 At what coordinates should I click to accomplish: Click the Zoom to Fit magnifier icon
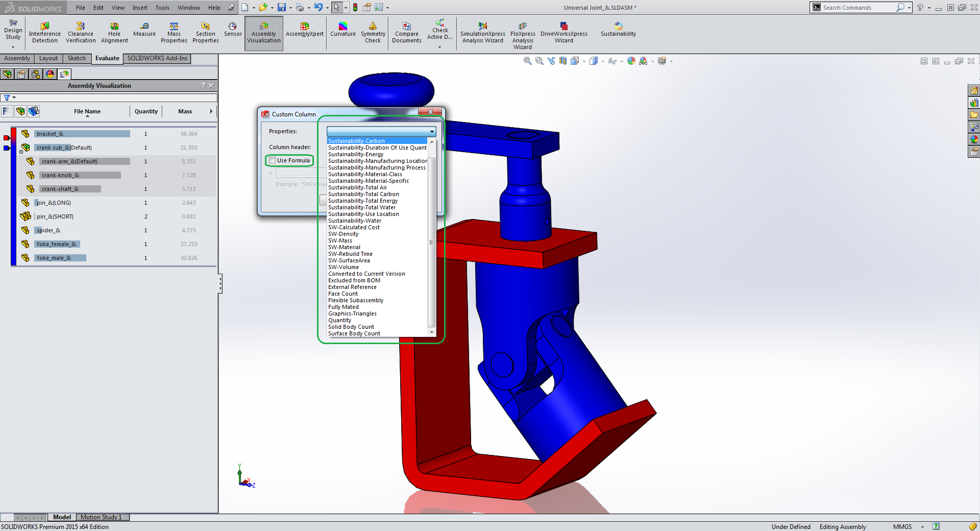click(x=527, y=61)
